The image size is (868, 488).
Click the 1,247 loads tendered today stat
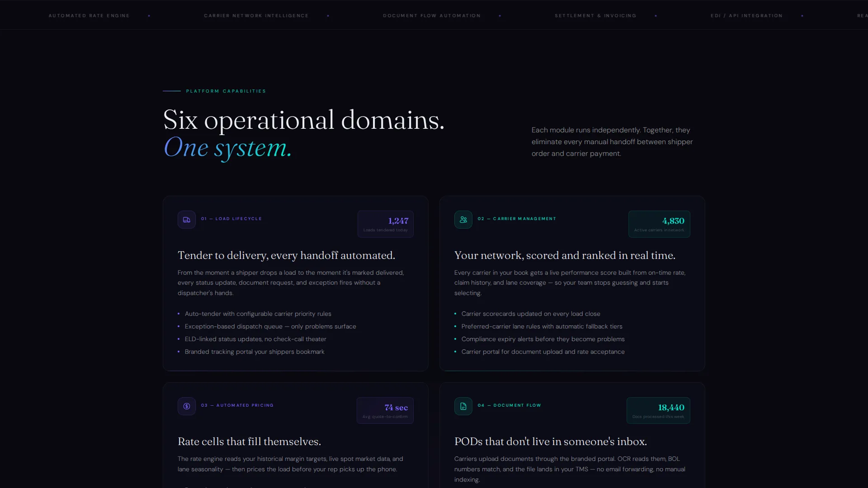pos(386,224)
